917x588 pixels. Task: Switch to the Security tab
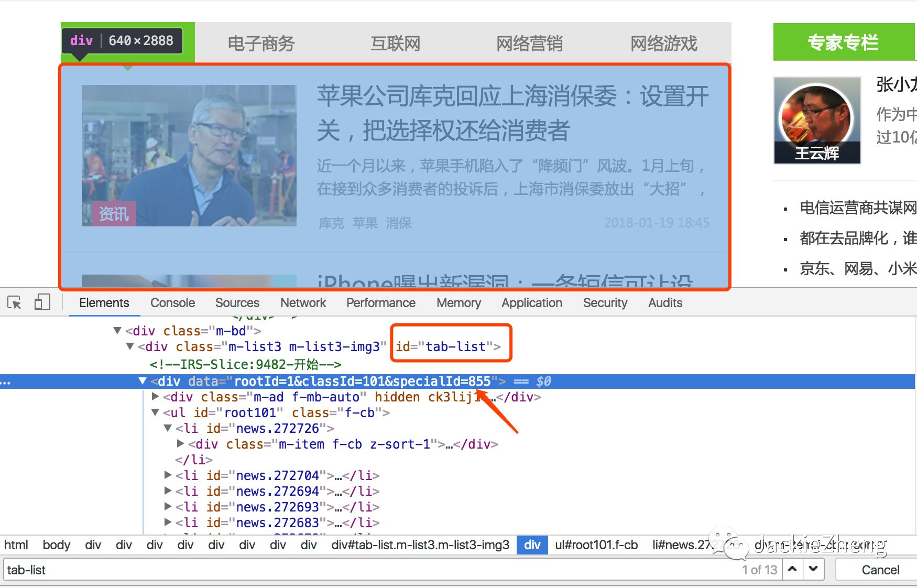tap(605, 303)
